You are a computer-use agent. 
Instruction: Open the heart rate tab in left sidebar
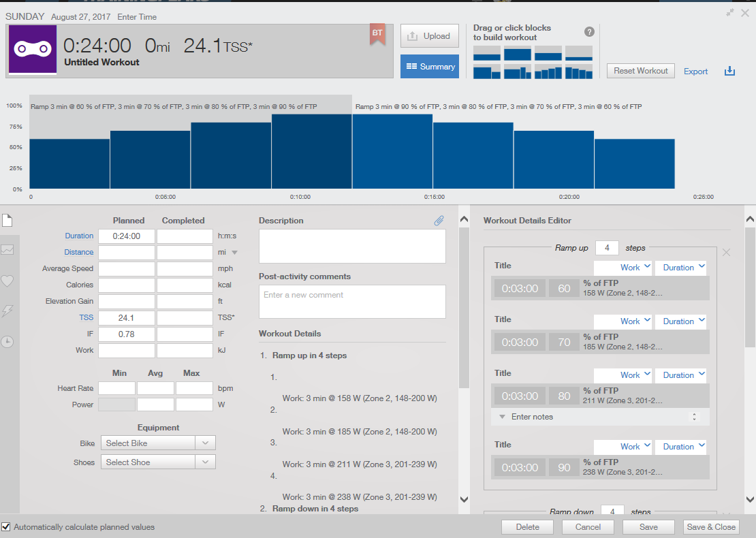[7, 281]
